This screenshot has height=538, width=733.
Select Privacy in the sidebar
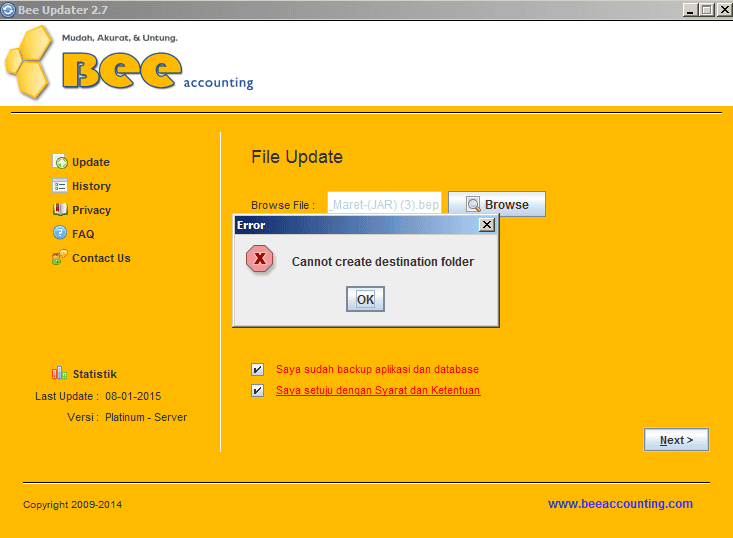click(91, 210)
